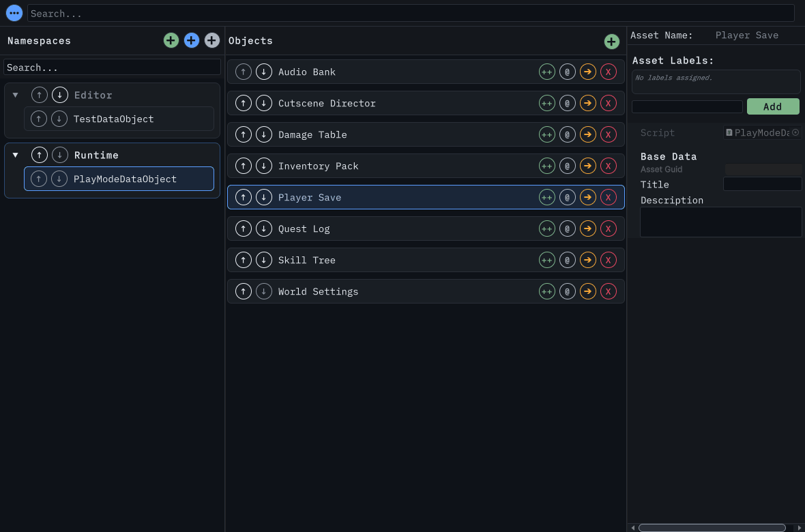805x532 pixels.
Task: Click the @ icon for World Settings
Action: pyautogui.click(x=568, y=291)
